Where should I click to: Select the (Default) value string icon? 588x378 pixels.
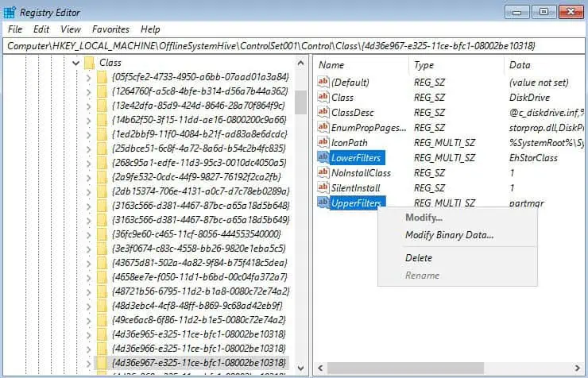[x=323, y=82]
